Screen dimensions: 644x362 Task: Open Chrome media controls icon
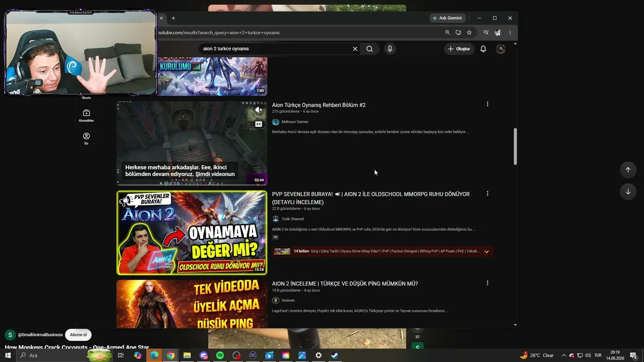(x=486, y=33)
